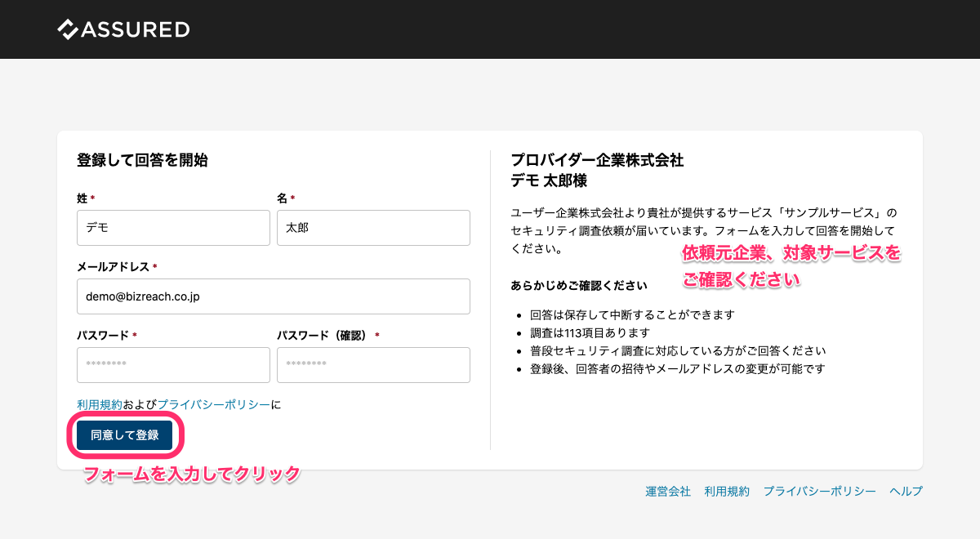980x539 pixels.
Task: Click the パスワード（確認） field label
Action: click(323, 336)
